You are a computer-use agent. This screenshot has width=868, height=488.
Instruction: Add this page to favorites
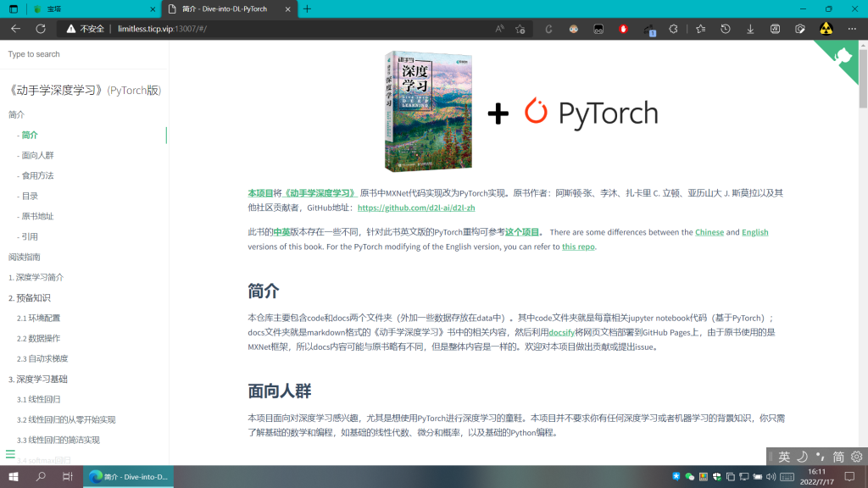pyautogui.click(x=520, y=29)
